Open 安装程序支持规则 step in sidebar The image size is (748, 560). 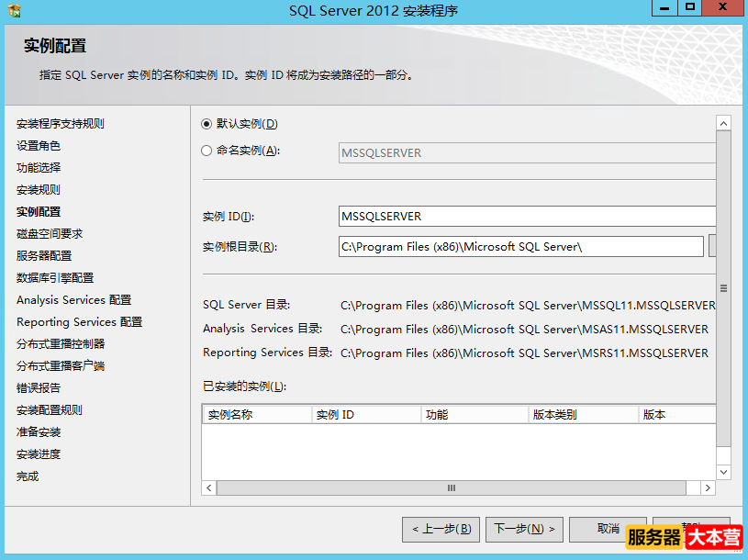click(61, 124)
